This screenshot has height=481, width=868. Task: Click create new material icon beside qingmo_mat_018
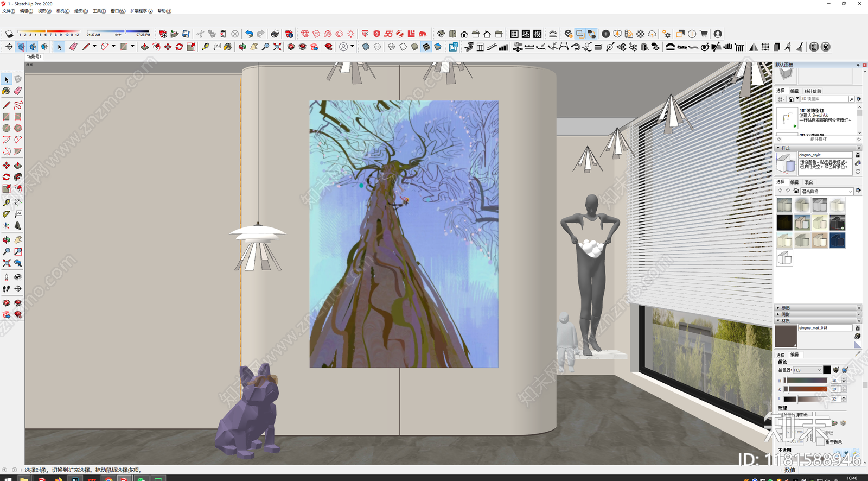pyautogui.click(x=858, y=336)
